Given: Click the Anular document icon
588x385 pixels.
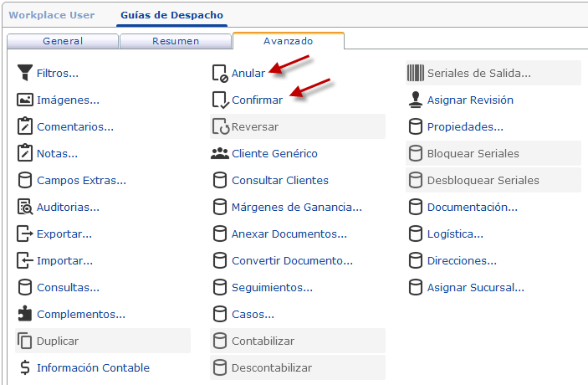Looking at the screenshot, I should pos(219,73).
